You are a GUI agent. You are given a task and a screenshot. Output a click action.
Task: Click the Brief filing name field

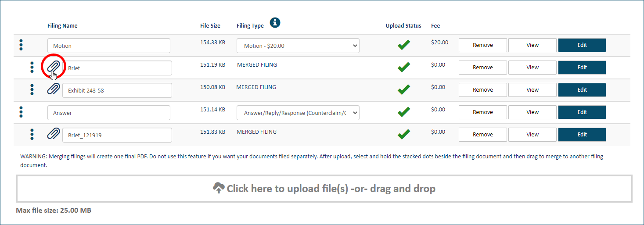(x=117, y=68)
